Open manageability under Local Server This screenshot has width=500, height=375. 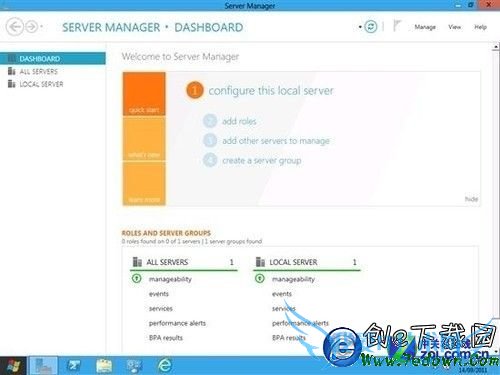click(293, 279)
